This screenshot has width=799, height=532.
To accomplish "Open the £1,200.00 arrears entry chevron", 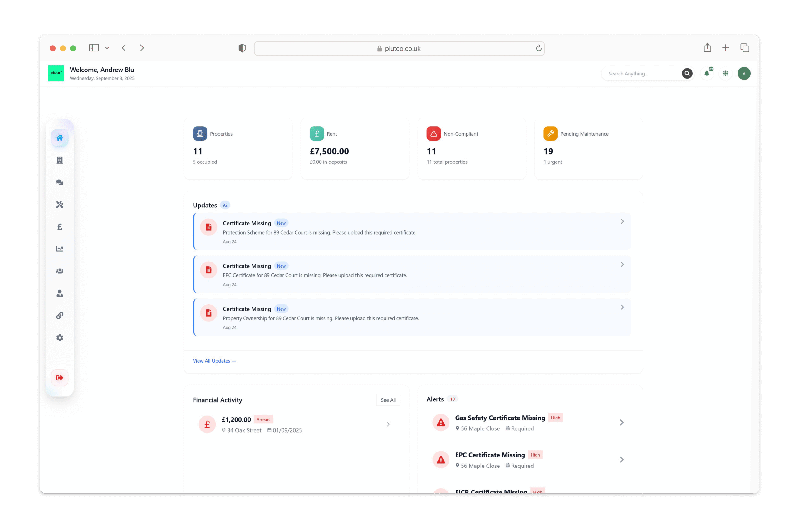I will pyautogui.click(x=388, y=424).
